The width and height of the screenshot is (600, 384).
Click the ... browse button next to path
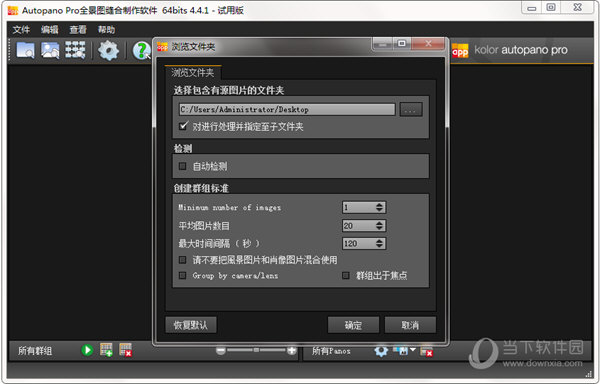point(411,109)
